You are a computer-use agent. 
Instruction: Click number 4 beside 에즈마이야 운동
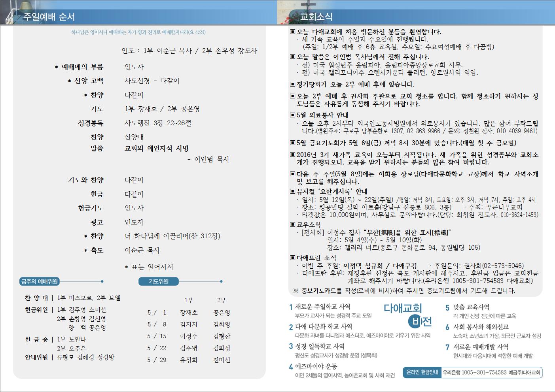(291, 367)
